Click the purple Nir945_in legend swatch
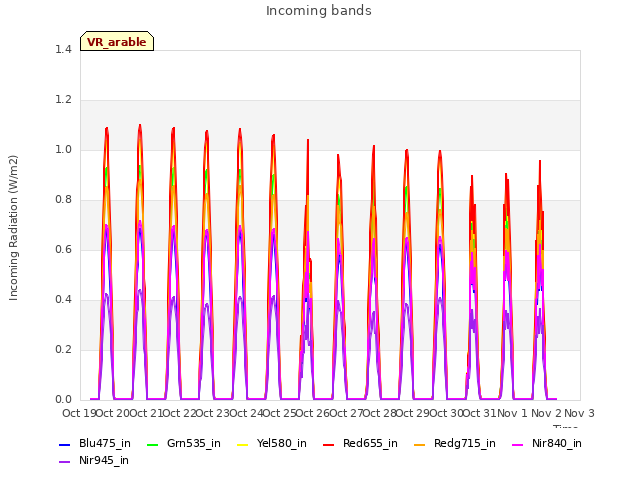 [64, 462]
